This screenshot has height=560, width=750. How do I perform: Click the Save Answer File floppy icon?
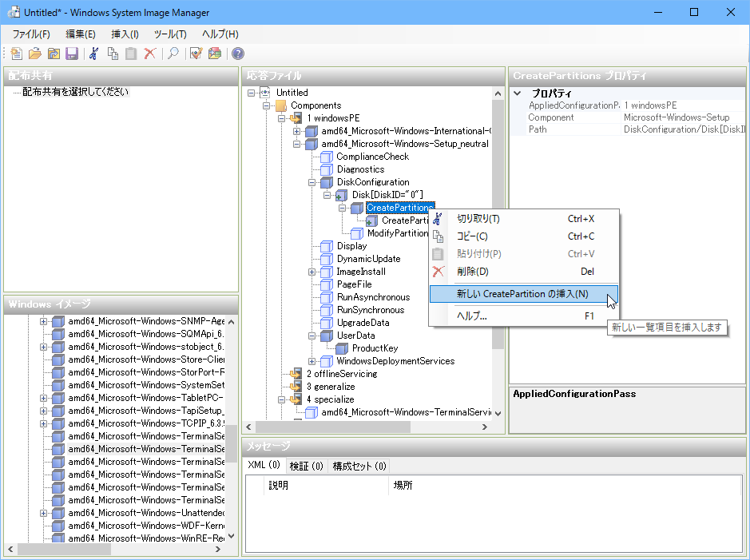coord(72,54)
